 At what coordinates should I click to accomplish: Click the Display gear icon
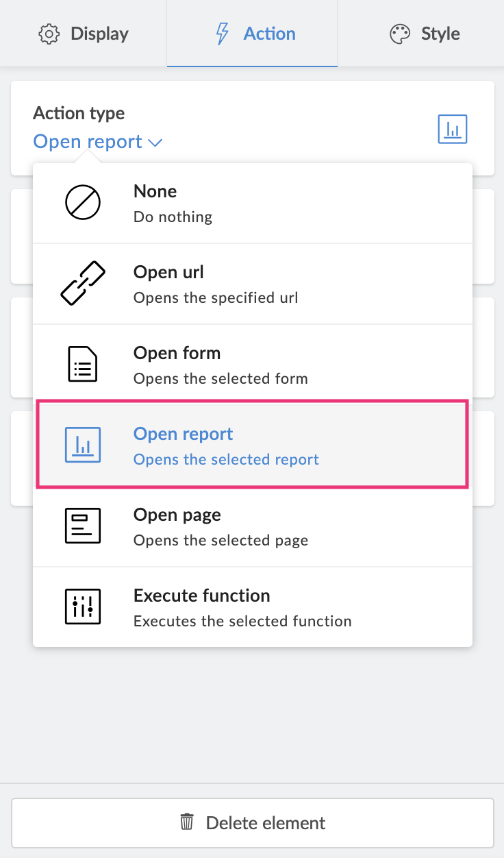pyautogui.click(x=49, y=34)
